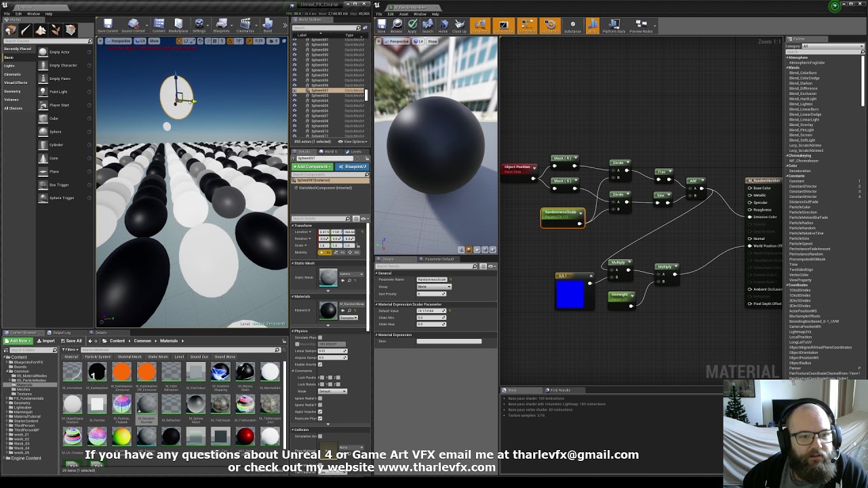Hide Sphere597 using its eye icon
Image resolution: width=868 pixels, height=488 pixels.
[294, 90]
